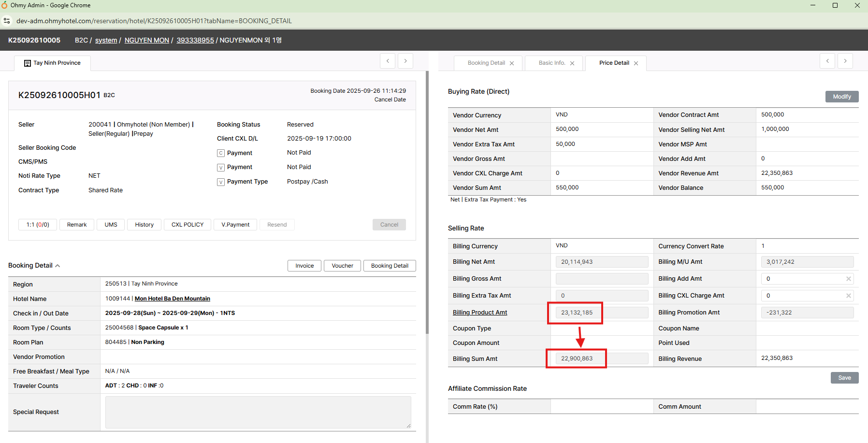Click the Billing Product Amt link
The width and height of the screenshot is (868, 443).
(479, 313)
